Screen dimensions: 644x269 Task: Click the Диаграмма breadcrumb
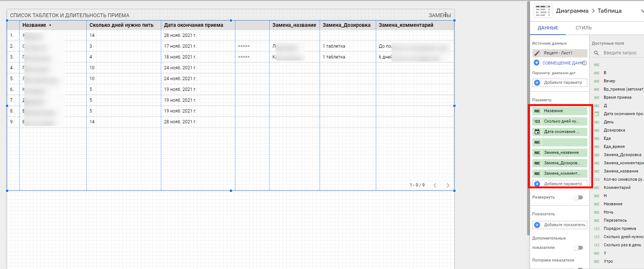click(x=572, y=11)
